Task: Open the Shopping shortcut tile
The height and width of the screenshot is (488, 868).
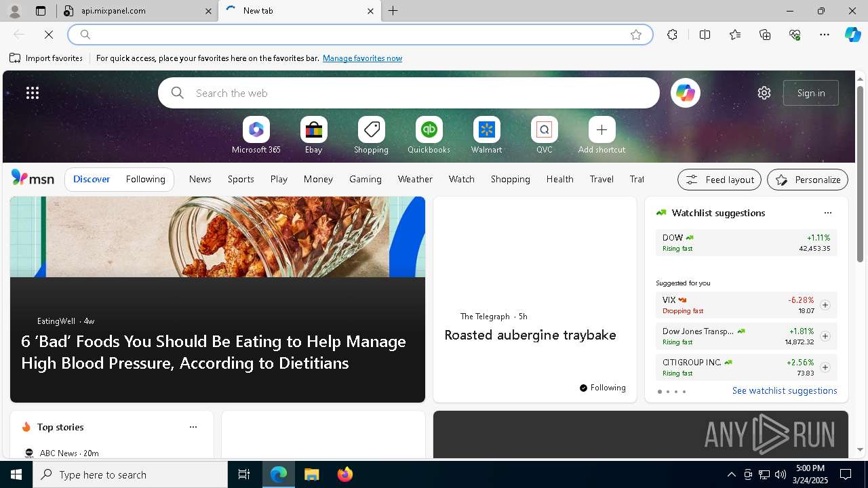Action: tap(371, 136)
